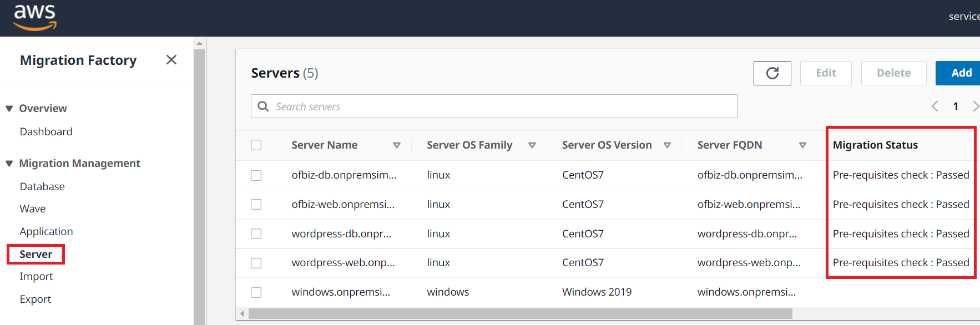
Task: Click the Delete button
Action: 894,73
